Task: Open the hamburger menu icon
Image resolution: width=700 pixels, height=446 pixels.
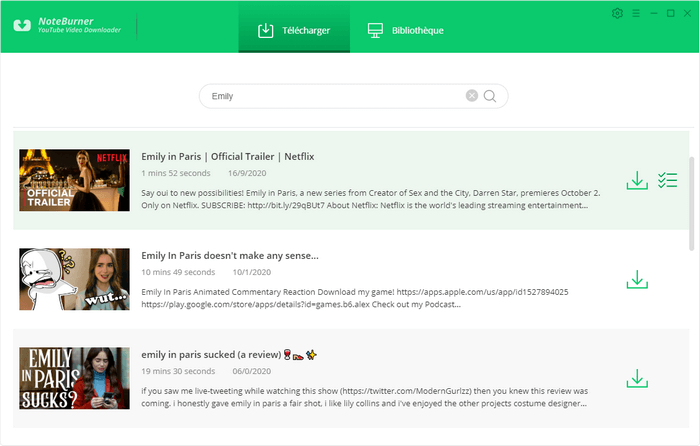Action: (636, 13)
